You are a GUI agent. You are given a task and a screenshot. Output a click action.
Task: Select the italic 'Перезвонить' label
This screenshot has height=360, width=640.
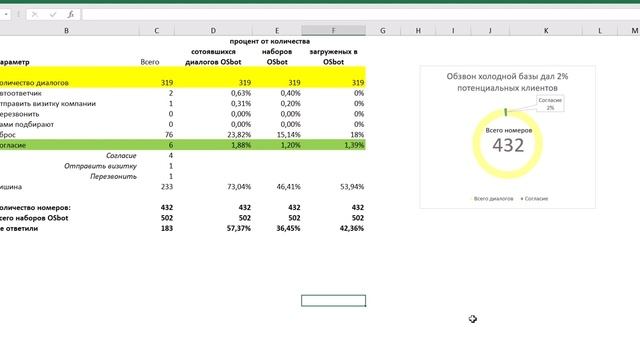click(113, 176)
